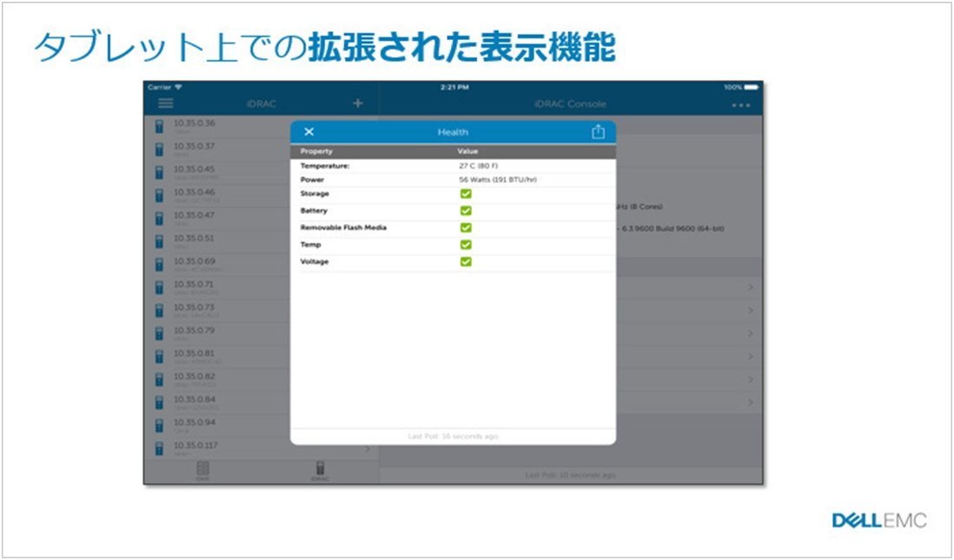Screen dimensions: 954x560
Task: Select the 10.35.0.94 entry text
Action: [194, 422]
